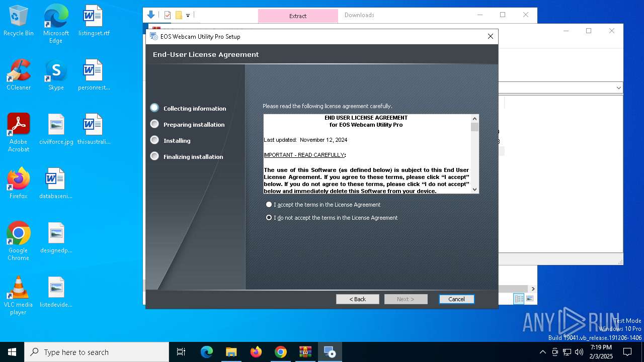This screenshot has height=362, width=644.
Task: Open the quick access toolbar dropdown arrow
Action: coord(188,16)
